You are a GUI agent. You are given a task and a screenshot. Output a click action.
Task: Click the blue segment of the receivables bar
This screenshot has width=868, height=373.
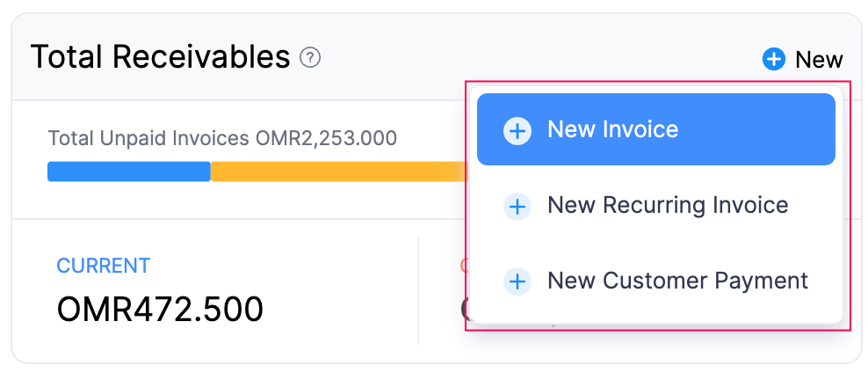click(128, 172)
